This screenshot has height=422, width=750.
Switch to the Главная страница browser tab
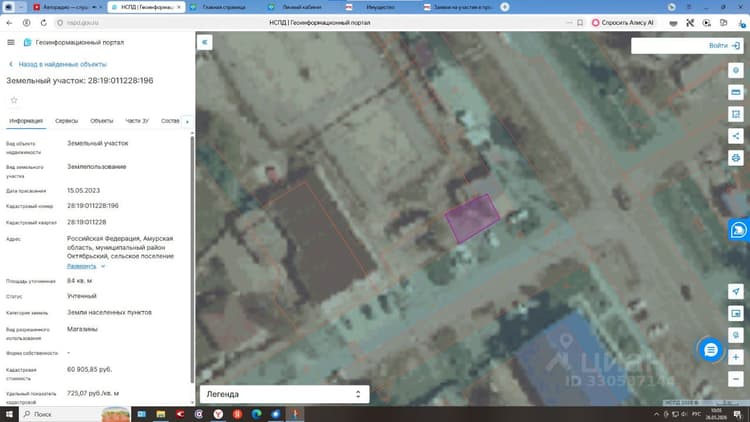click(224, 7)
